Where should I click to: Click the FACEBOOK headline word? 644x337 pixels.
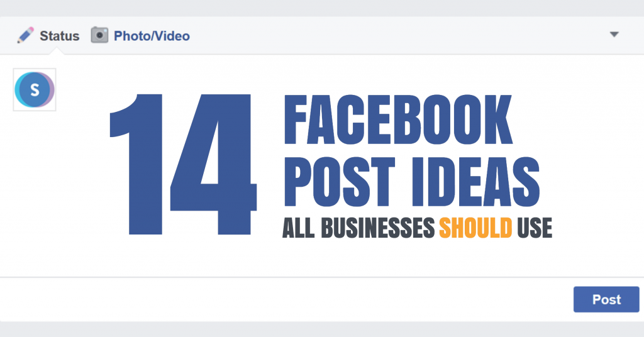[x=398, y=120]
